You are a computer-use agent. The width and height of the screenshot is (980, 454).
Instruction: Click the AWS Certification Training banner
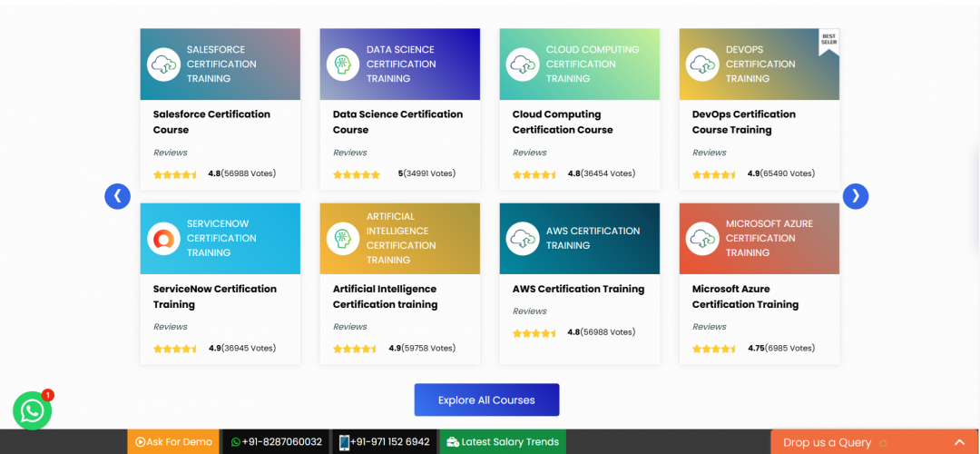click(579, 238)
